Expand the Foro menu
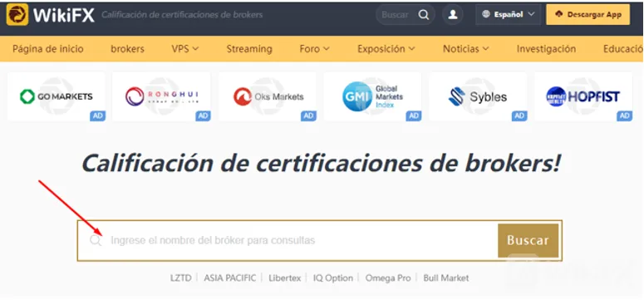This screenshot has width=644, height=300. (315, 49)
